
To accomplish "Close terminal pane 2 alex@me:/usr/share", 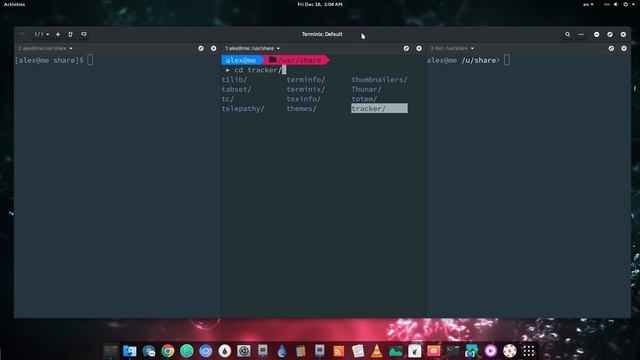I will (213, 48).
